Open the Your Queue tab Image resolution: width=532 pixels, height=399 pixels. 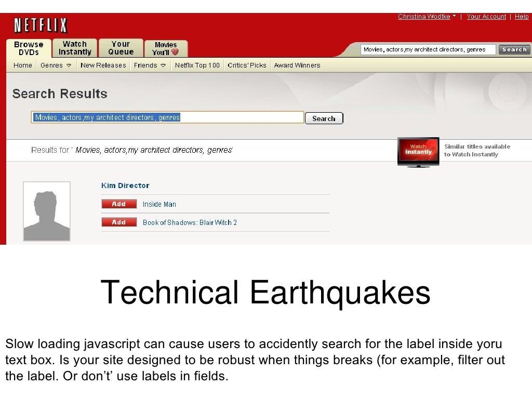(121, 48)
